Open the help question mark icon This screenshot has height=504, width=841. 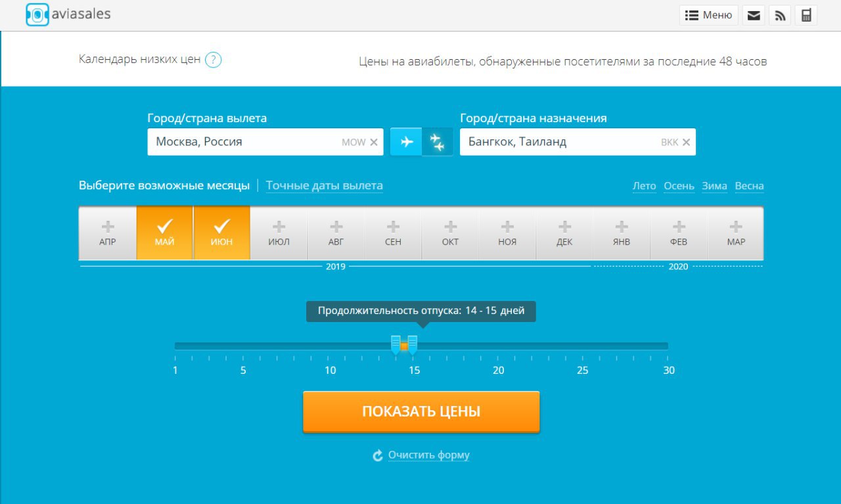coord(213,60)
